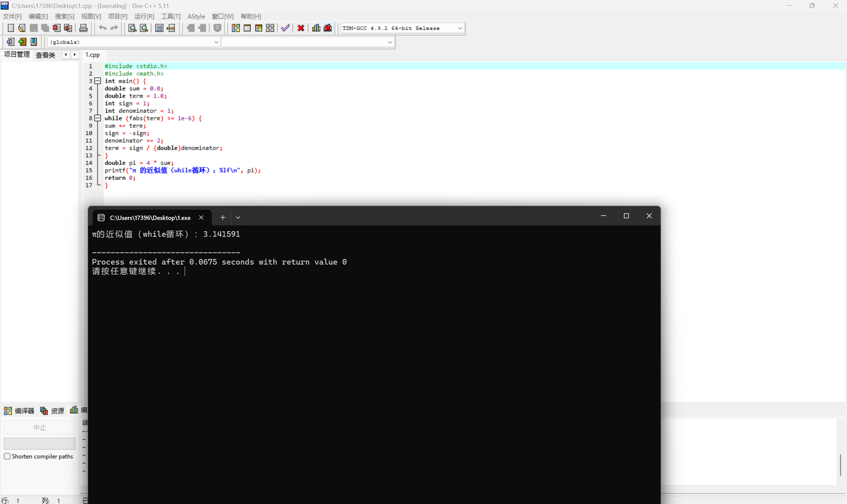Open the 运行[R] menu

144,16
